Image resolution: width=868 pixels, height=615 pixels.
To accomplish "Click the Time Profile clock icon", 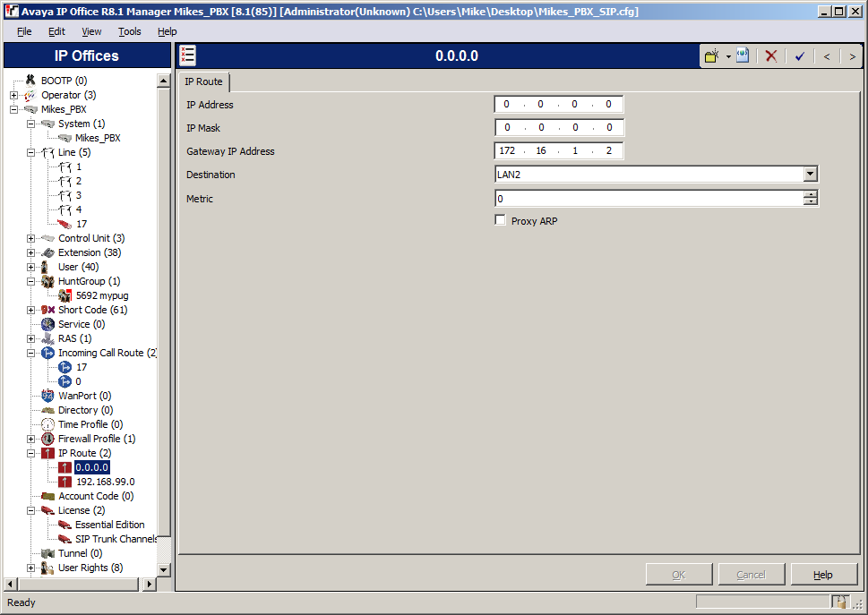I will click(48, 424).
